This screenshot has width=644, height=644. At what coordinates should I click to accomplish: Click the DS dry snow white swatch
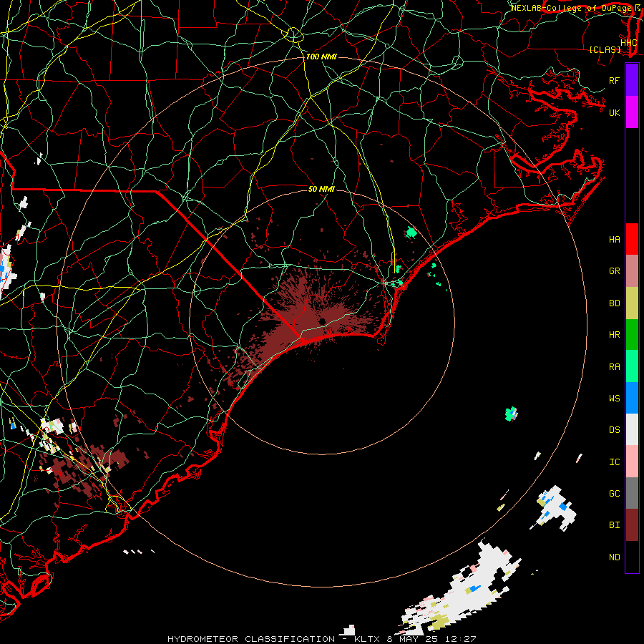(632, 429)
